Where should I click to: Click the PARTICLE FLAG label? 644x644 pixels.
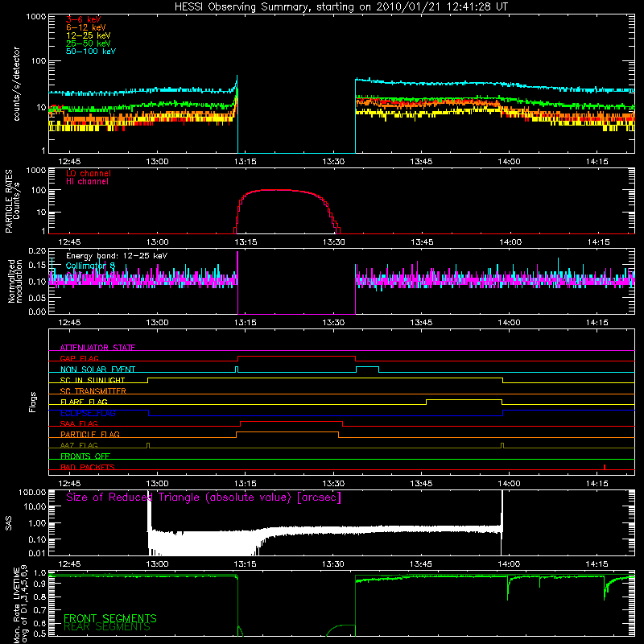[90, 434]
